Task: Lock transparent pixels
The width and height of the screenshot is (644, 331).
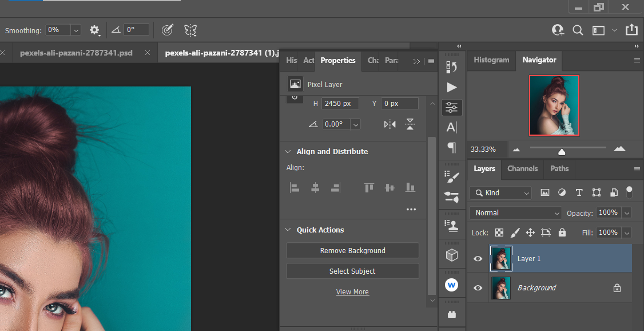Action: 499,233
